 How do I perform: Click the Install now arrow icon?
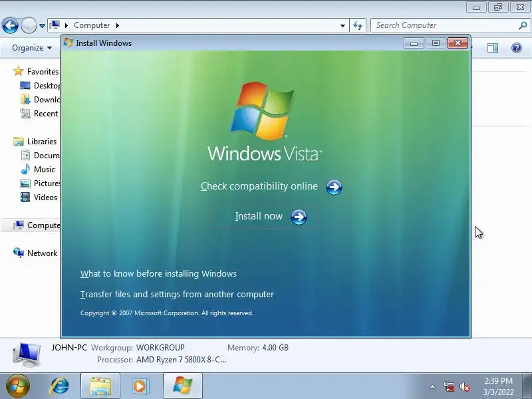(299, 217)
